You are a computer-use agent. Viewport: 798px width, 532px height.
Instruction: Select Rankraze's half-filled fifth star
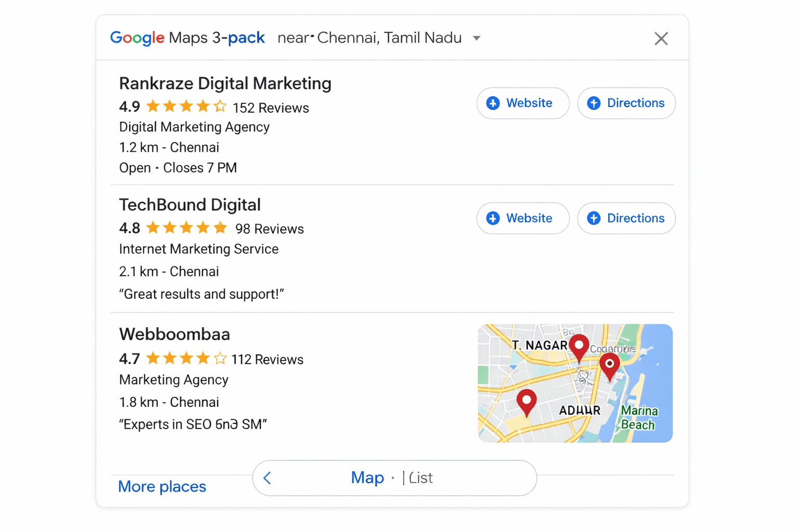tap(221, 105)
